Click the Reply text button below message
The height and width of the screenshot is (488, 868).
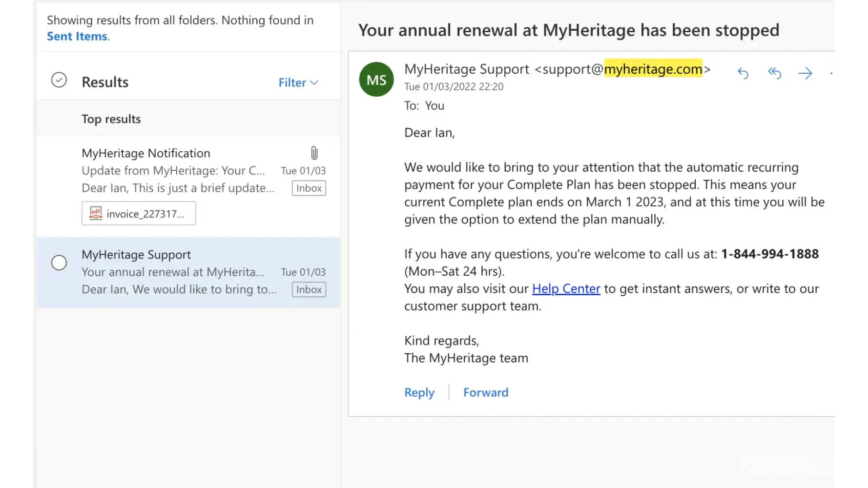tap(419, 392)
